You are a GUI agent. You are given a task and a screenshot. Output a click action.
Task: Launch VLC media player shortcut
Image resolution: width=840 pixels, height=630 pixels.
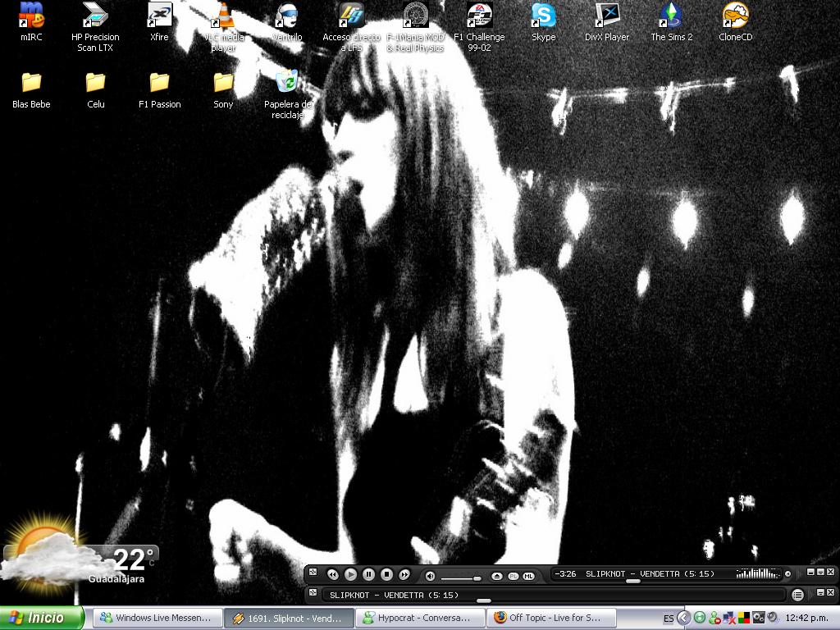tap(223, 25)
